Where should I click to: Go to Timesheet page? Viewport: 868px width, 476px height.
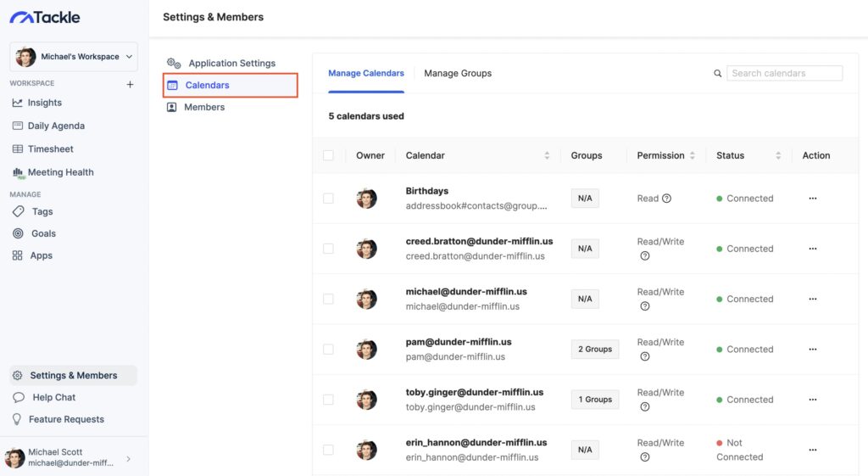(50, 149)
